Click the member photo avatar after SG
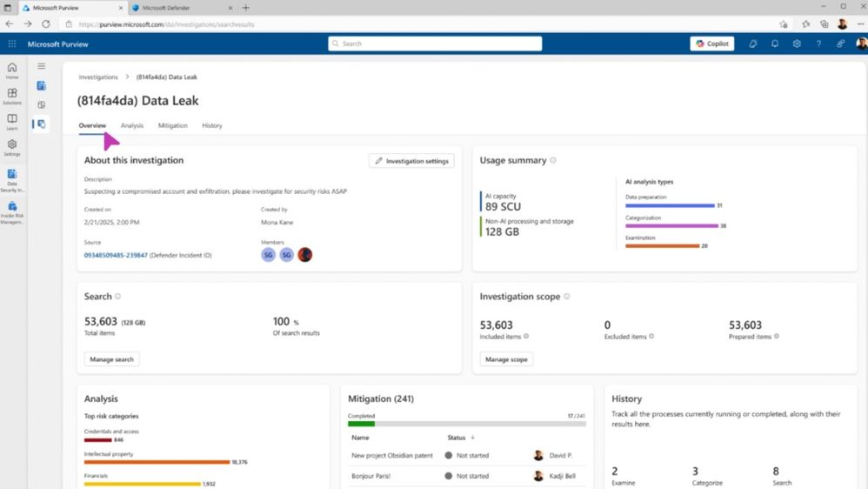Image resolution: width=868 pixels, height=489 pixels. [x=305, y=255]
